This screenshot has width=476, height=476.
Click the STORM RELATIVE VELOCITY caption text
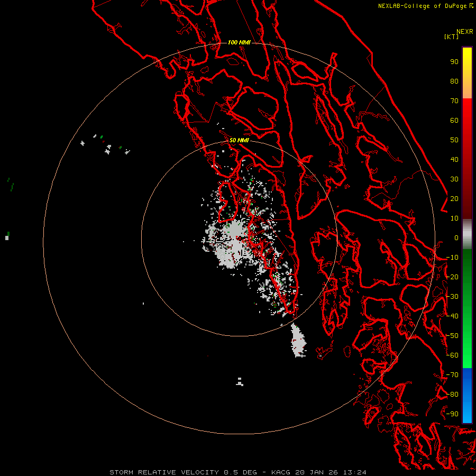[x=164, y=472]
